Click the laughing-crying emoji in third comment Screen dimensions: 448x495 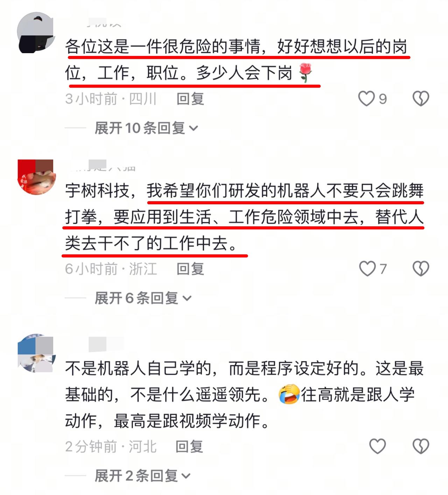point(289,394)
